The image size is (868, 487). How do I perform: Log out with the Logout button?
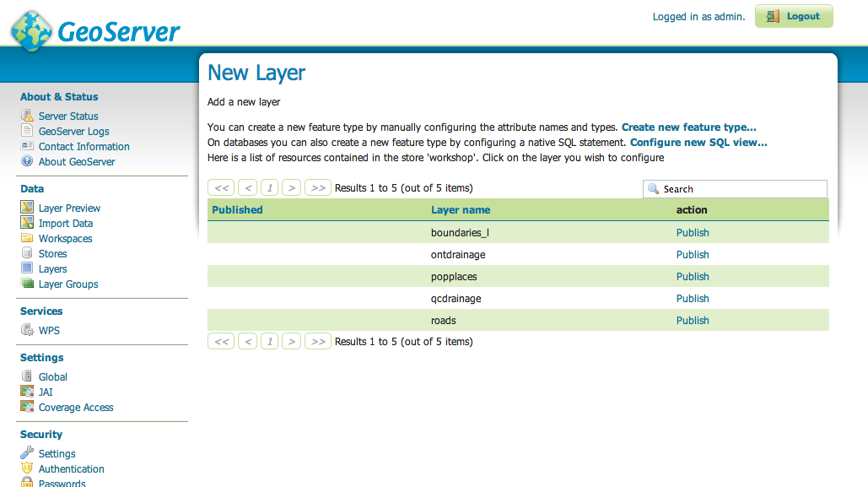794,16
